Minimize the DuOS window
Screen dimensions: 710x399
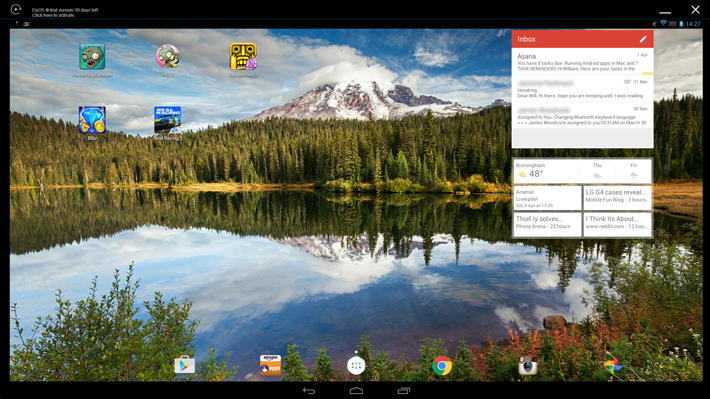coord(665,12)
